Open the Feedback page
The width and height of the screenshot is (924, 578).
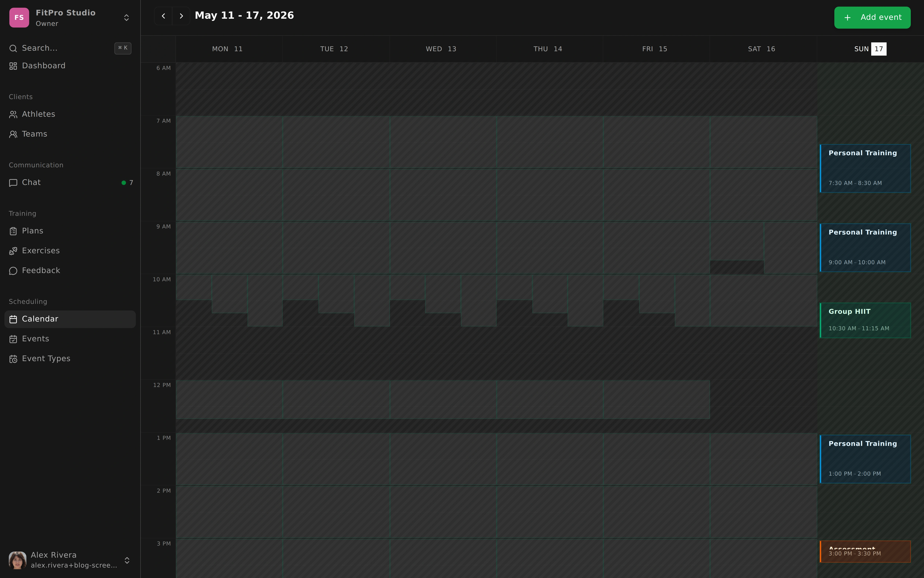coord(70,271)
